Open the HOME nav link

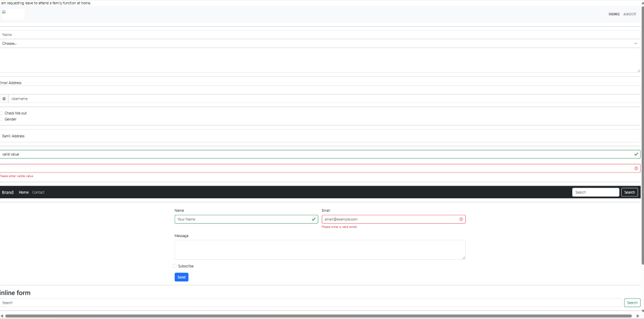[x=614, y=14]
